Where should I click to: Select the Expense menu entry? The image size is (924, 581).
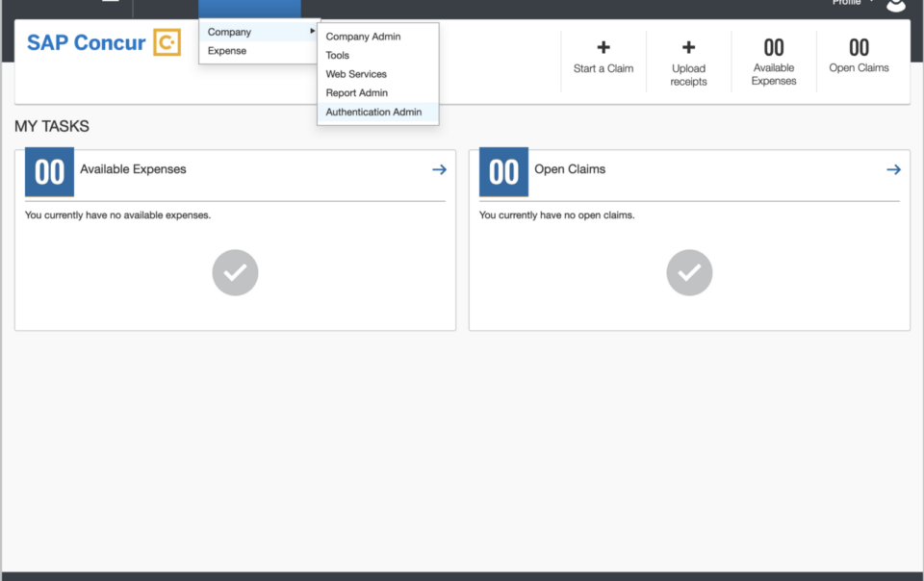[x=259, y=51]
